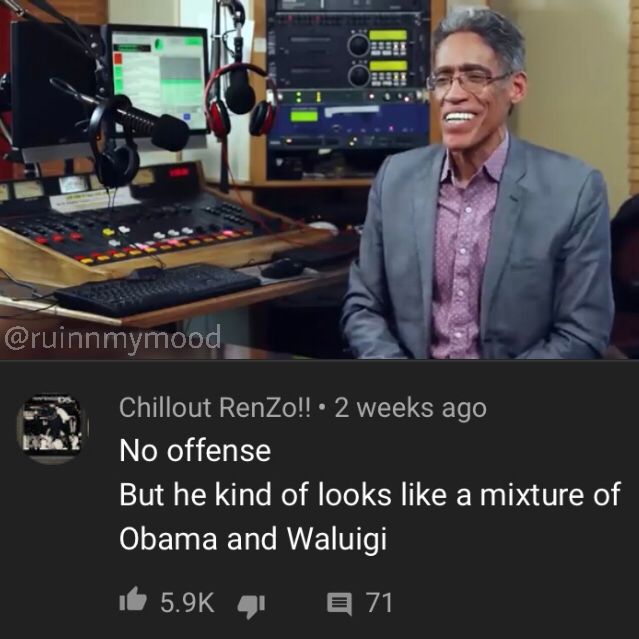
Task: Visit the Chillout RenZo!! channel name
Action: [215, 408]
